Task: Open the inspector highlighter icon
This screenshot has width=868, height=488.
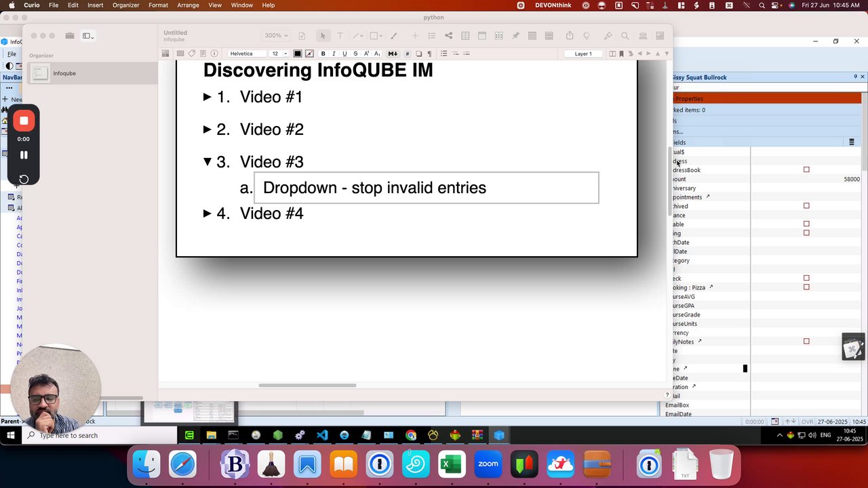Action: [608, 36]
